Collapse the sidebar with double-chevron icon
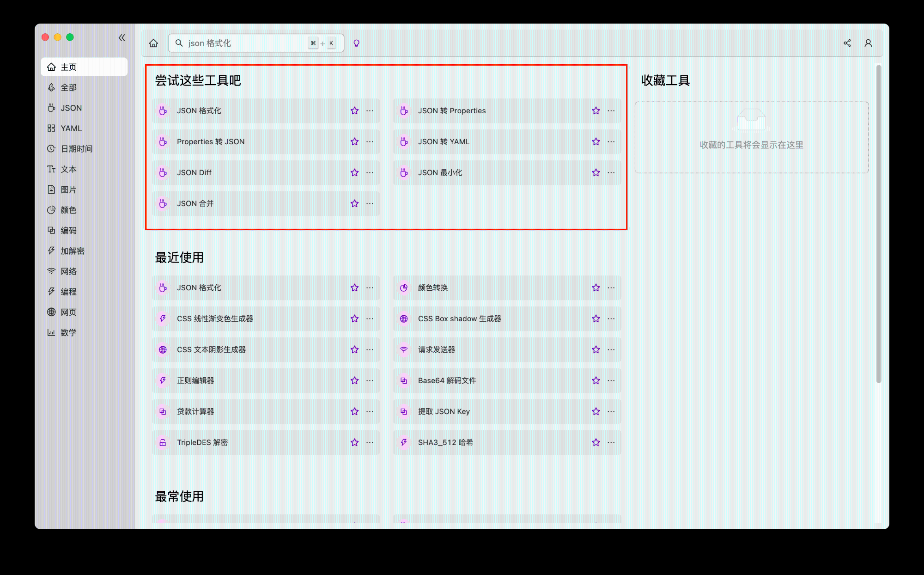924x575 pixels. click(122, 37)
